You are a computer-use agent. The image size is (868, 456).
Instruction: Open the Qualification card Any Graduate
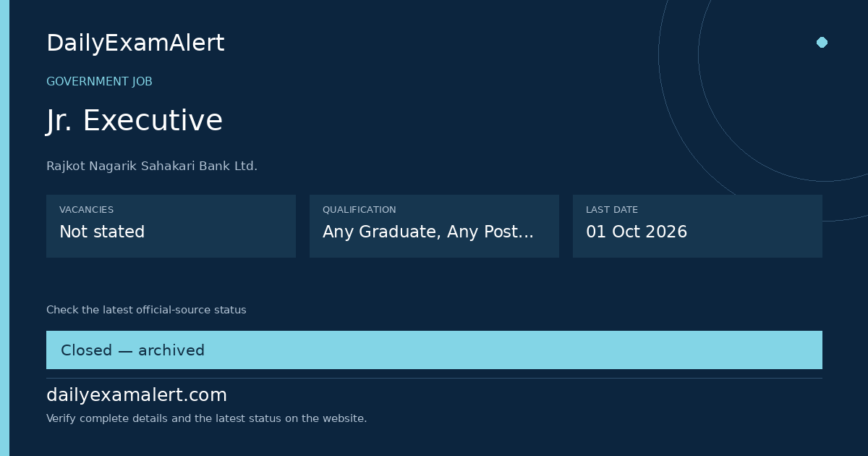click(x=434, y=226)
